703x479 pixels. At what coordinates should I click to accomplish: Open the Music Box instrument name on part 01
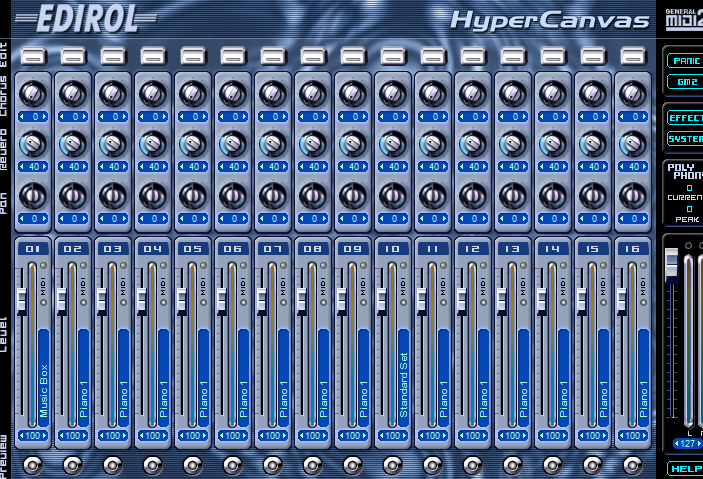tap(43, 378)
